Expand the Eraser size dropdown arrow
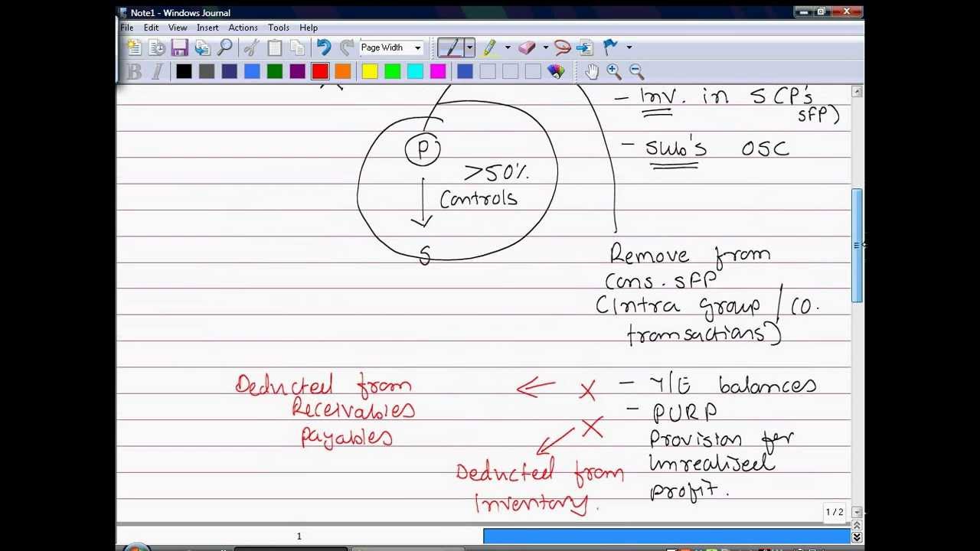The width and height of the screenshot is (980, 551). click(545, 47)
